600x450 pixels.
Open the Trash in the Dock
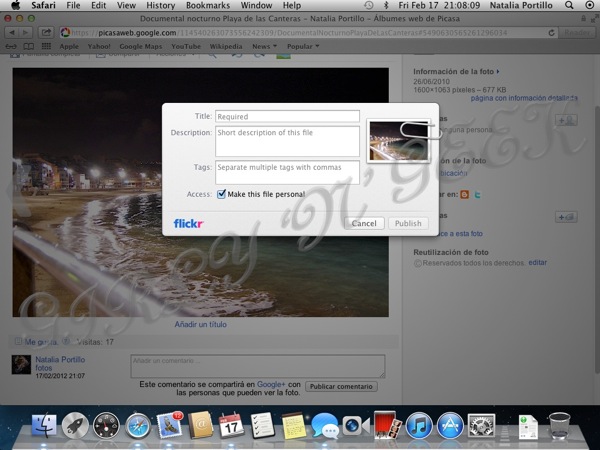tap(559, 426)
